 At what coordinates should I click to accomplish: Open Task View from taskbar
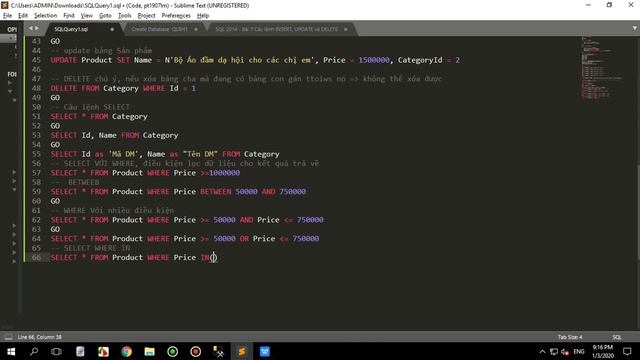pos(56,351)
